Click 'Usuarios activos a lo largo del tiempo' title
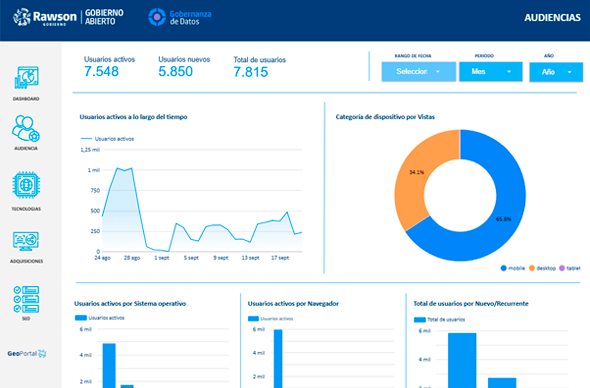This screenshot has width=590, height=388. coord(133,117)
